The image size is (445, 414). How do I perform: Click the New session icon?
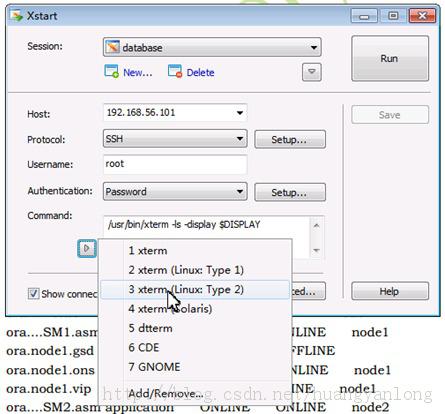click(111, 71)
